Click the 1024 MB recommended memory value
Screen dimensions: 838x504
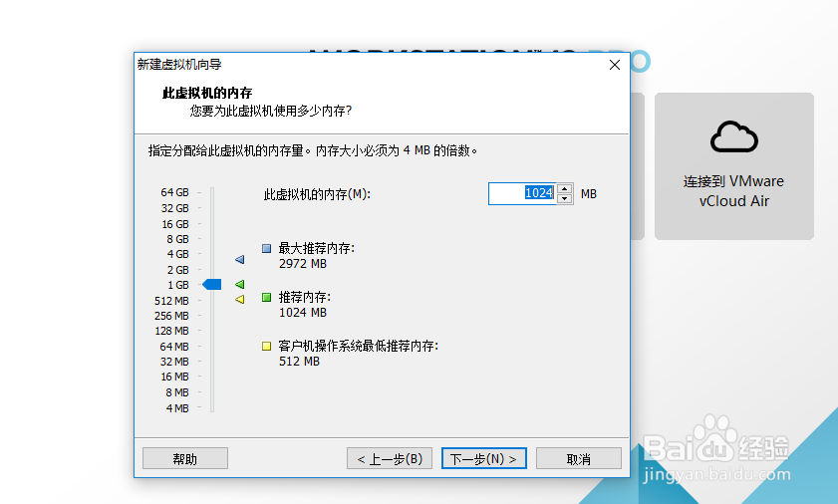(x=303, y=313)
